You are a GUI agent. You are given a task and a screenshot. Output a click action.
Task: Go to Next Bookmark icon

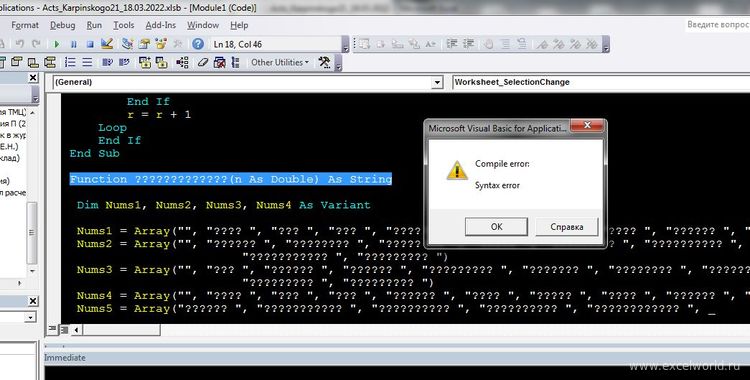click(x=559, y=44)
